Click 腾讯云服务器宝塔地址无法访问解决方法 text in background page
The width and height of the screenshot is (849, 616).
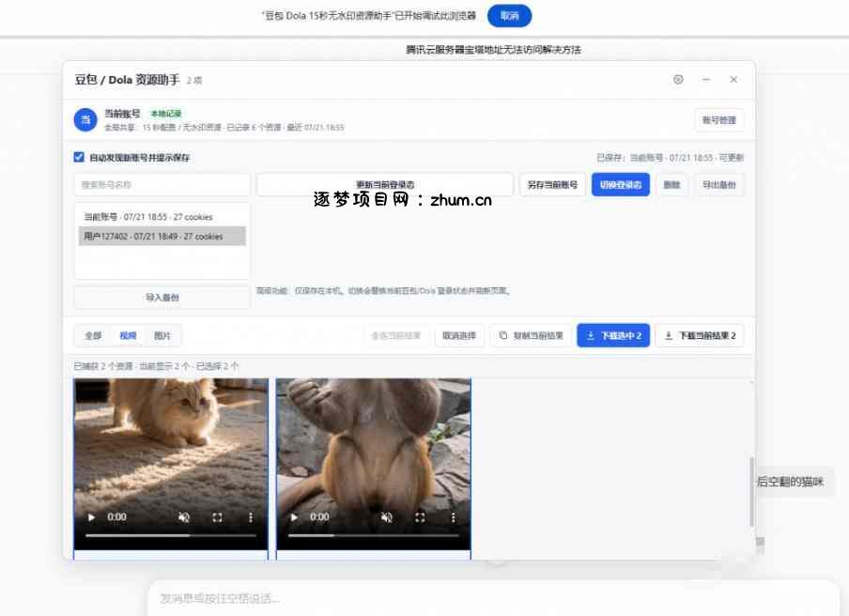(493, 50)
